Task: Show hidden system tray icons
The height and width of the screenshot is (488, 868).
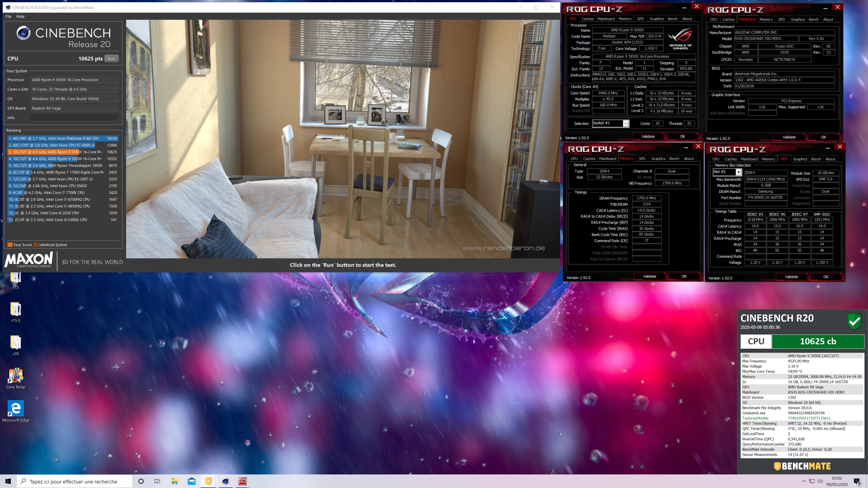Action: click(x=803, y=481)
